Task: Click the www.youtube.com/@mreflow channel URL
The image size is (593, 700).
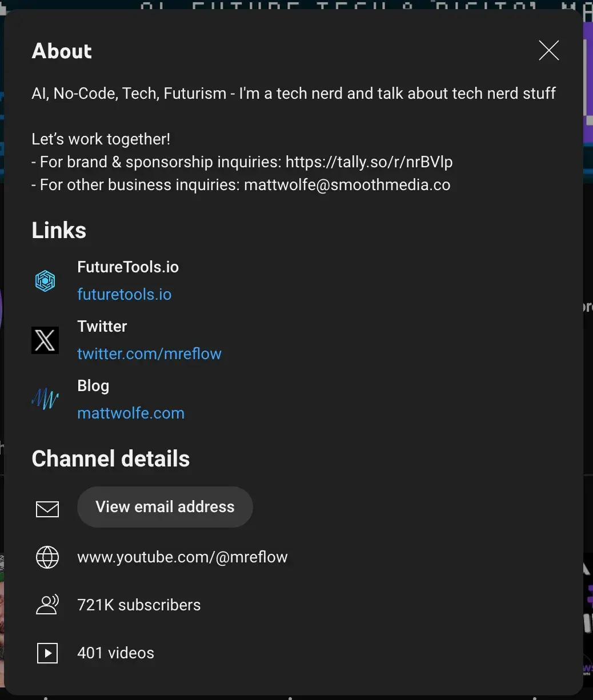Action: 182,557
